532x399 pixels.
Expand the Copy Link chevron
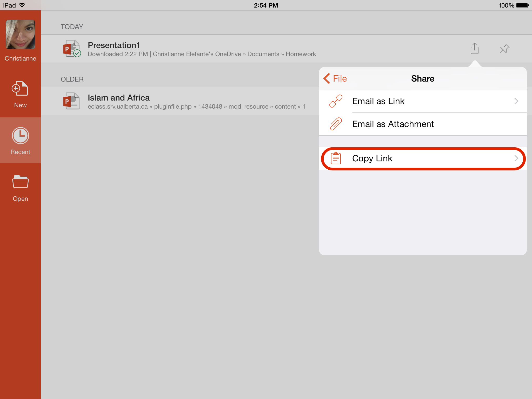[x=516, y=158]
